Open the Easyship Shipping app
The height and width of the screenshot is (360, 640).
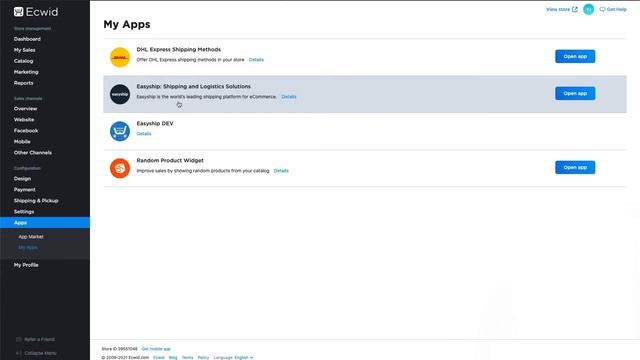pos(575,93)
